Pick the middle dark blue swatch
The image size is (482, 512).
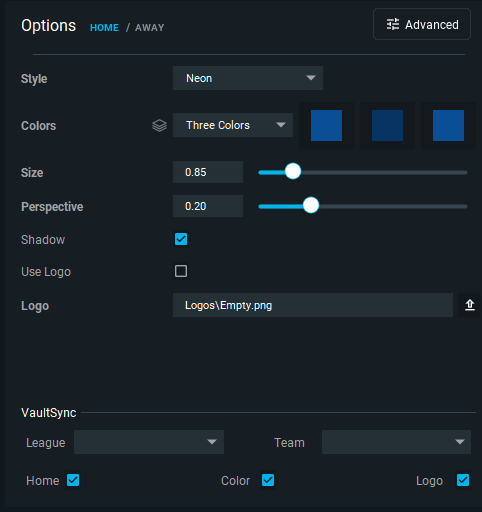(x=387, y=125)
